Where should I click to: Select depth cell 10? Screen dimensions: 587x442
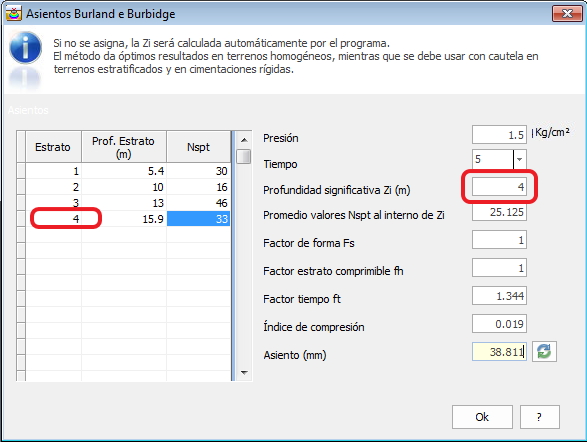tap(124, 187)
